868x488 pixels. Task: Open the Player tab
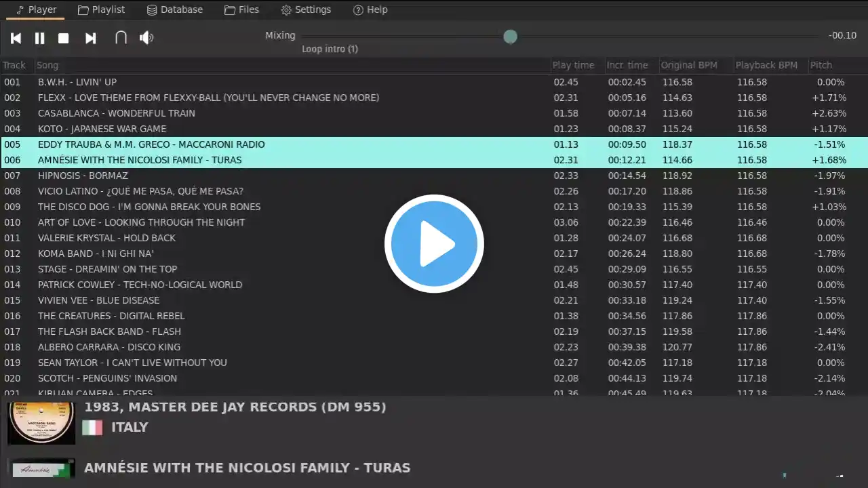(36, 9)
